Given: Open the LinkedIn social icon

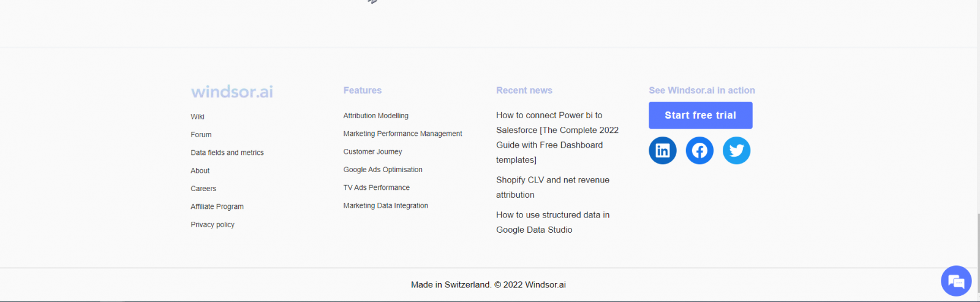Looking at the screenshot, I should 662,151.
